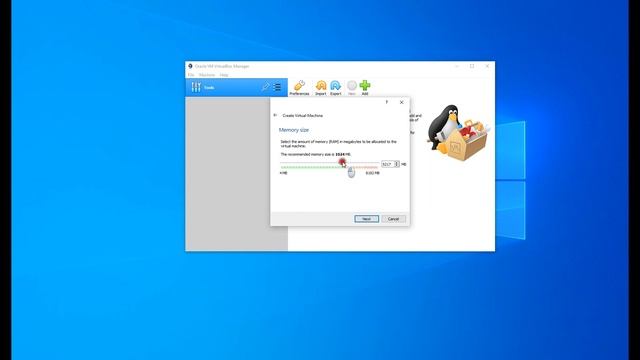The height and width of the screenshot is (360, 640).
Task: Click the New machine toolbar icon
Action: point(351,88)
